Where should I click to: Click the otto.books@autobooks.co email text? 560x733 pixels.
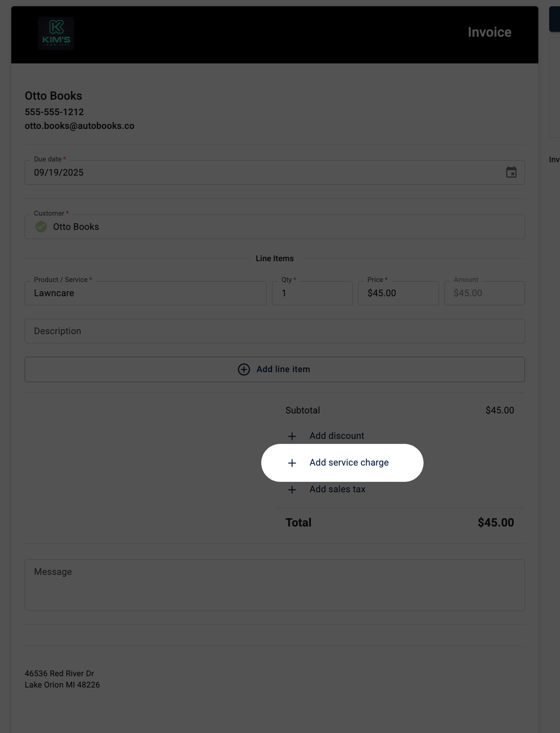click(x=80, y=126)
